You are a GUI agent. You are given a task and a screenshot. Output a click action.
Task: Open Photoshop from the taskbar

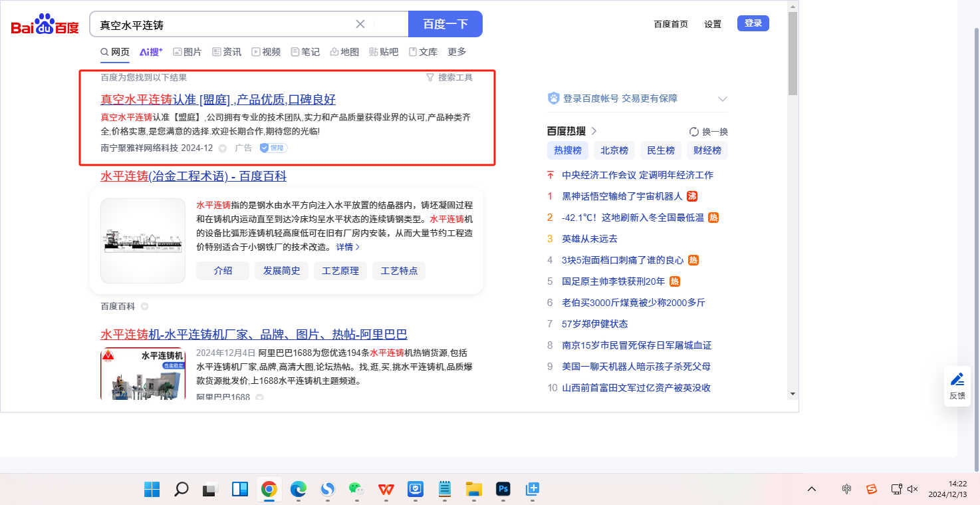click(x=503, y=490)
